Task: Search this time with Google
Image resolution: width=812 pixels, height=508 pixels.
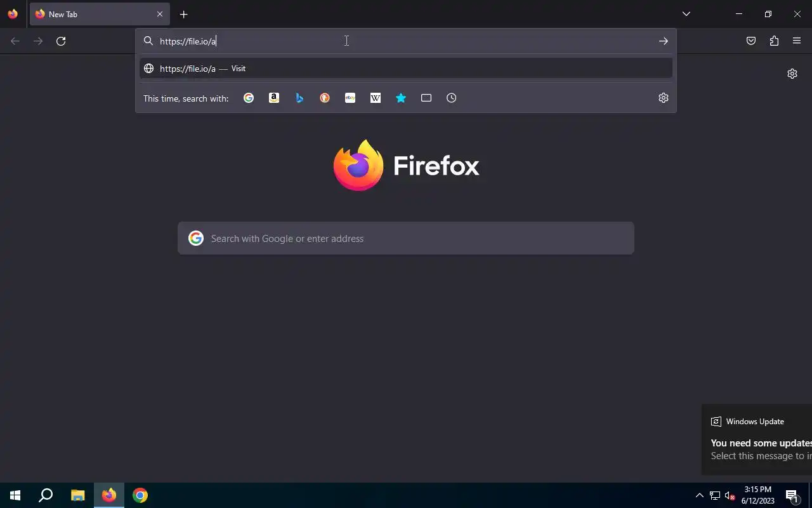Action: coord(249,98)
